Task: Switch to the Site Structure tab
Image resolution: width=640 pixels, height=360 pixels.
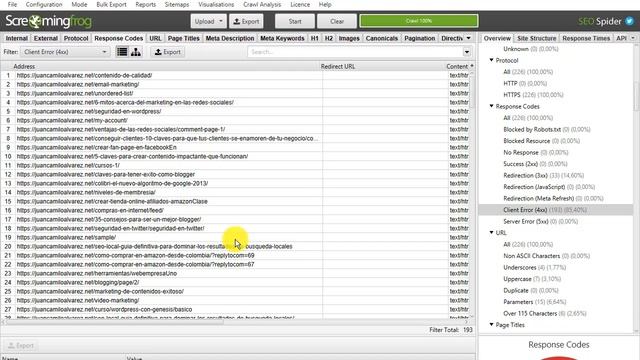Action: point(537,38)
